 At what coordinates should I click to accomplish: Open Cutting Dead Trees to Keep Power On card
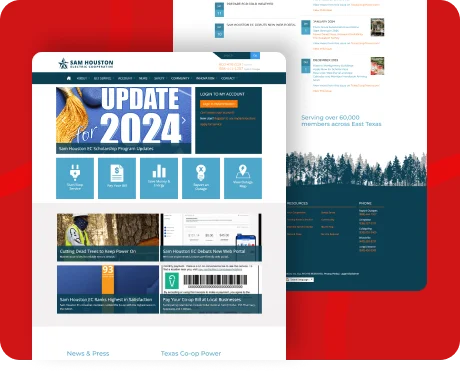108,237
